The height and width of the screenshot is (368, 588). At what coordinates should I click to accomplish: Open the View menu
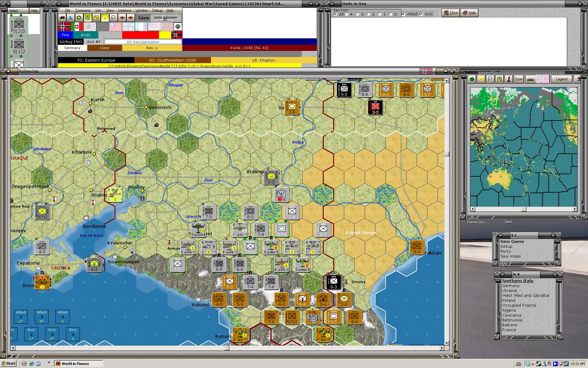click(x=110, y=10)
